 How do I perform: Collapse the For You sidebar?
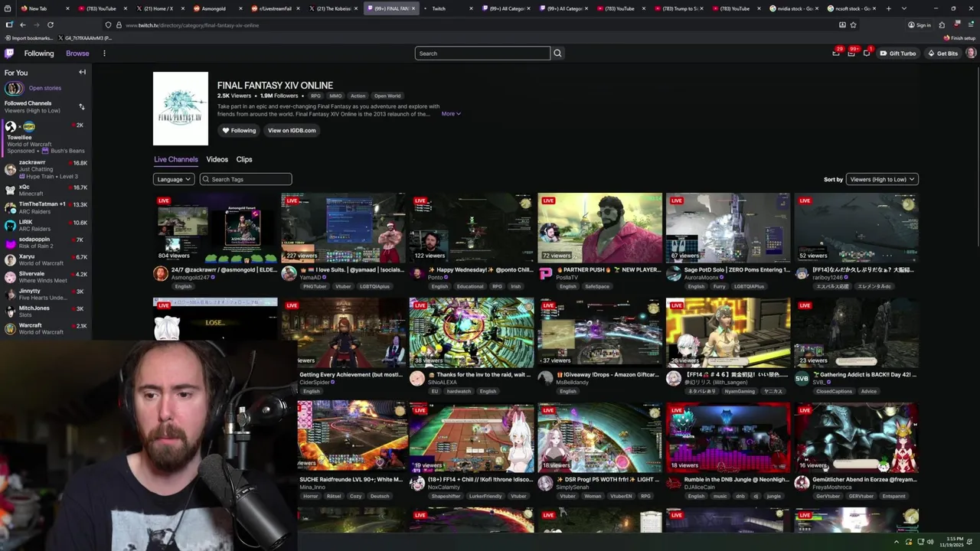click(82, 73)
